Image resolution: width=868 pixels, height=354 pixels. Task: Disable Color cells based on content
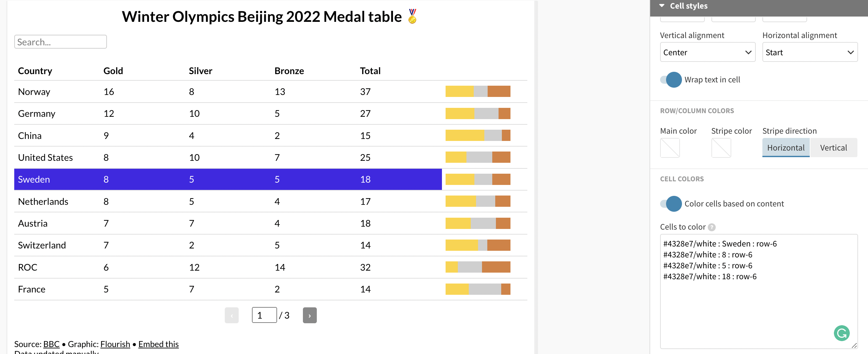[x=671, y=204]
